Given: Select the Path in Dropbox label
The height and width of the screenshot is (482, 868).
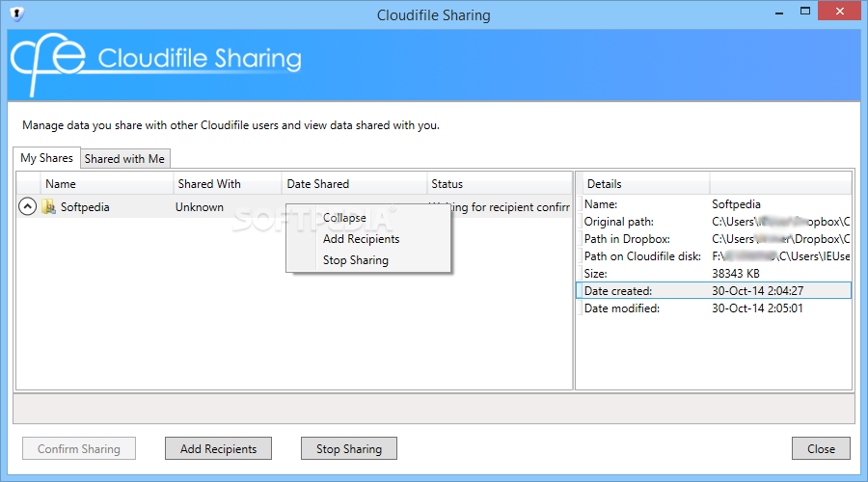Looking at the screenshot, I should 627,239.
